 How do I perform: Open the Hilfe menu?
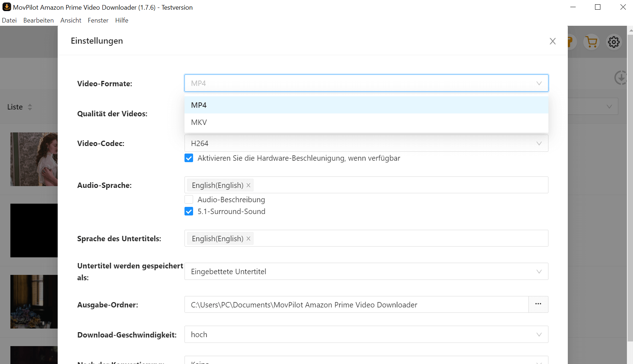(x=122, y=20)
